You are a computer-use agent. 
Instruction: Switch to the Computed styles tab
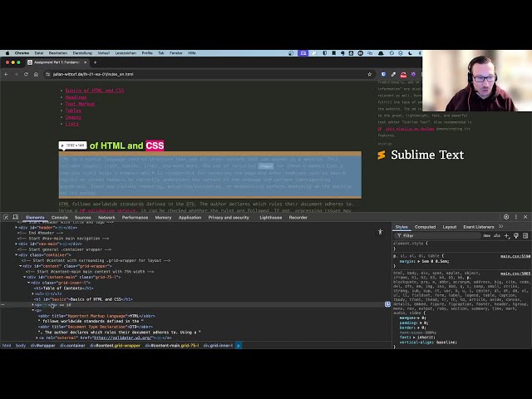(x=425, y=227)
